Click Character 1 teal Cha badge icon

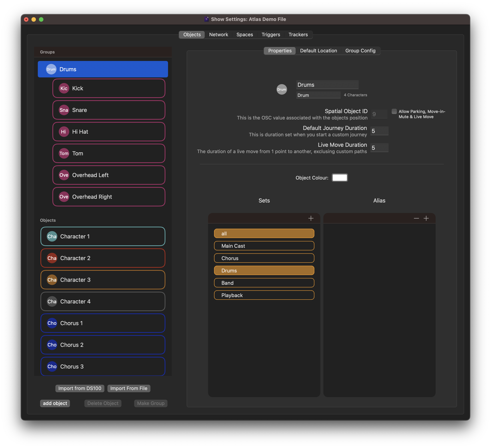52,236
